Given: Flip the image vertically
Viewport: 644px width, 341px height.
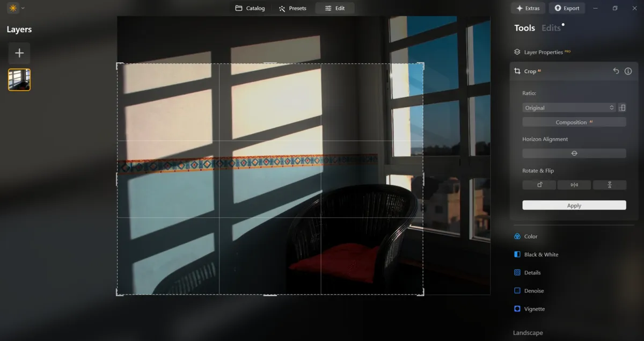Looking at the screenshot, I should click(x=609, y=184).
